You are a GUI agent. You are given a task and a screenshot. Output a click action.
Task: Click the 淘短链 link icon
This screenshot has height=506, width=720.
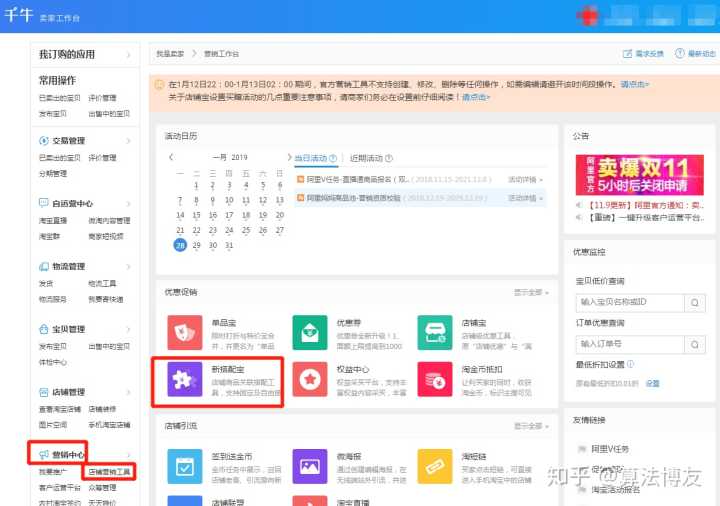tap(435, 466)
